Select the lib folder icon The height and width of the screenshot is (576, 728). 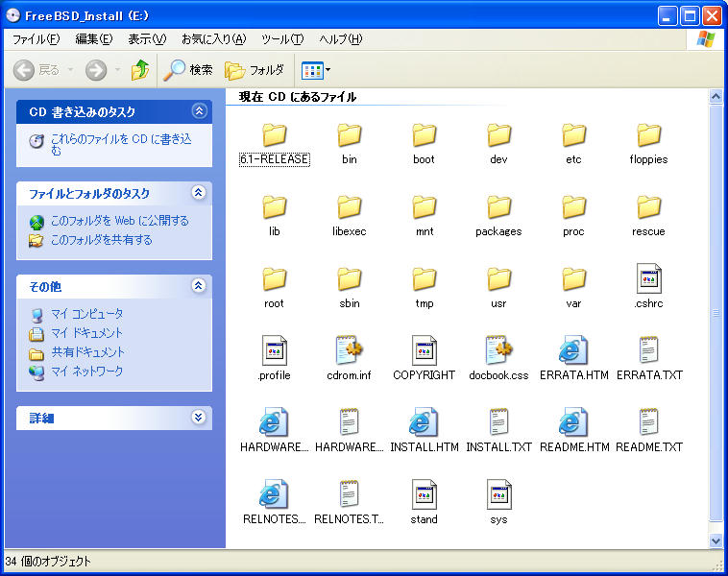point(275,207)
